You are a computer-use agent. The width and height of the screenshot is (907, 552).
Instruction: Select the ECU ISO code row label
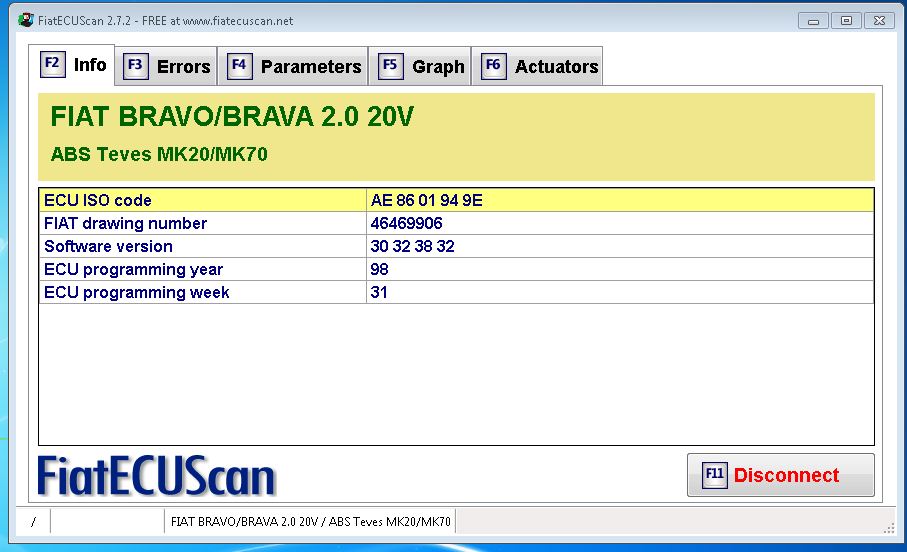click(x=98, y=200)
